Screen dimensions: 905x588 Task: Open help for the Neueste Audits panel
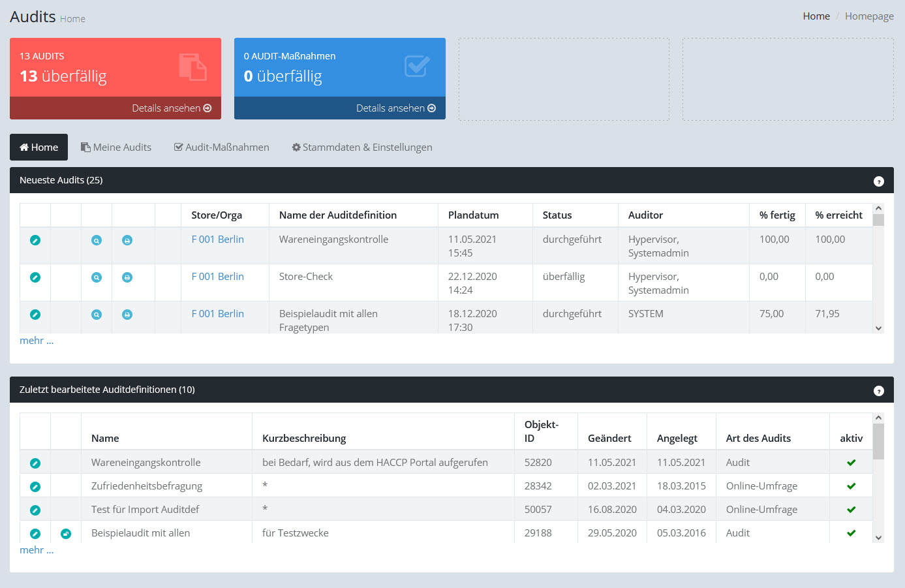coord(878,181)
